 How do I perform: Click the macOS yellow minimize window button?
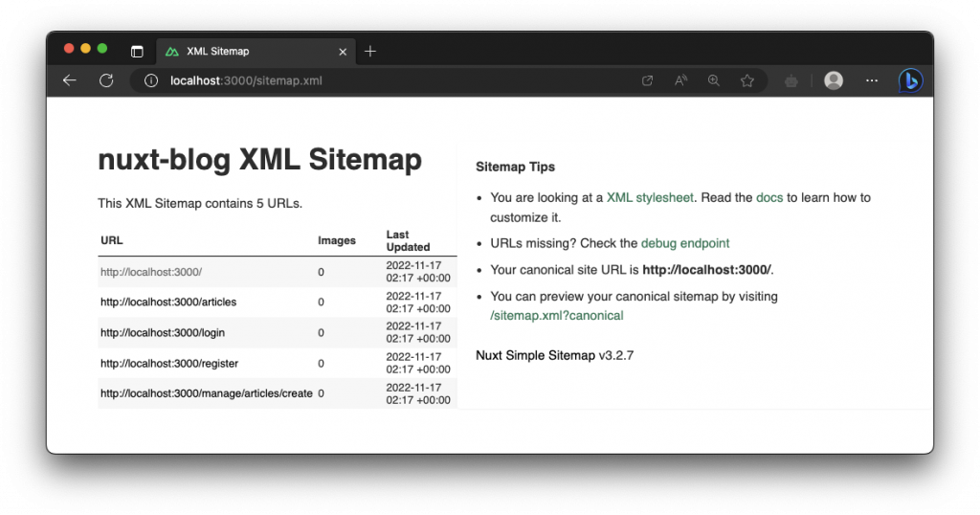click(x=85, y=49)
